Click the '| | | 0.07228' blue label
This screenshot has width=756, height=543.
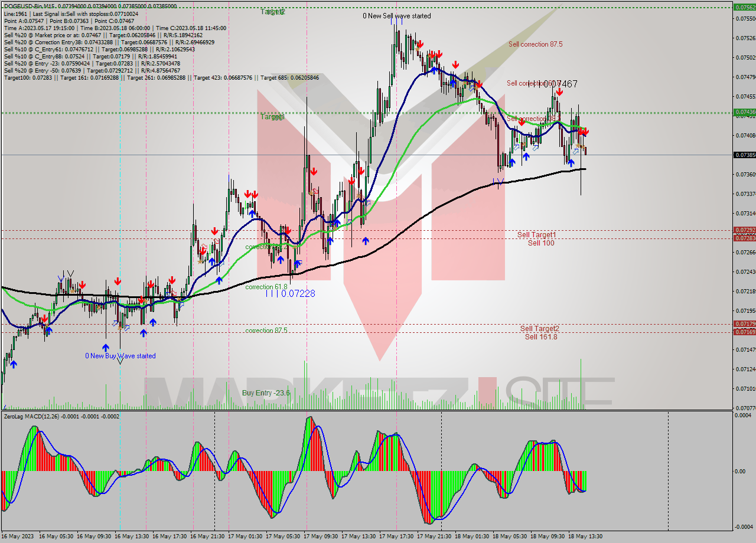(x=290, y=293)
